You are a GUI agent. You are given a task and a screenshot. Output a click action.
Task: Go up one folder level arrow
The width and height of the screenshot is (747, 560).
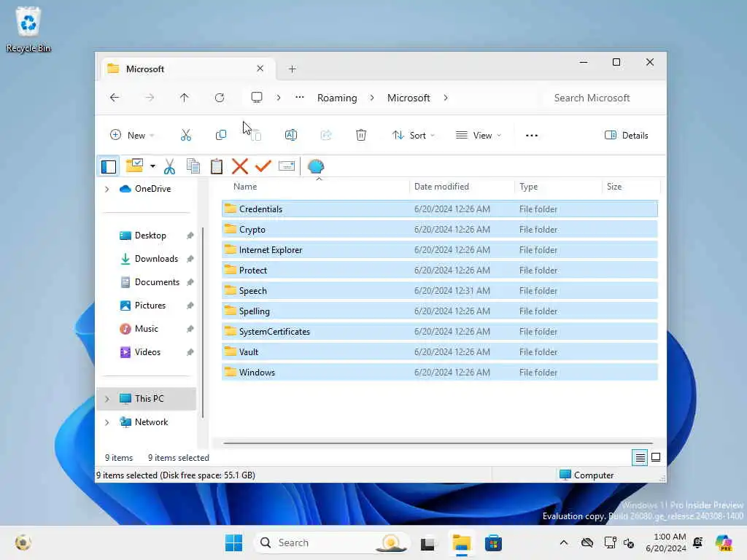(185, 98)
